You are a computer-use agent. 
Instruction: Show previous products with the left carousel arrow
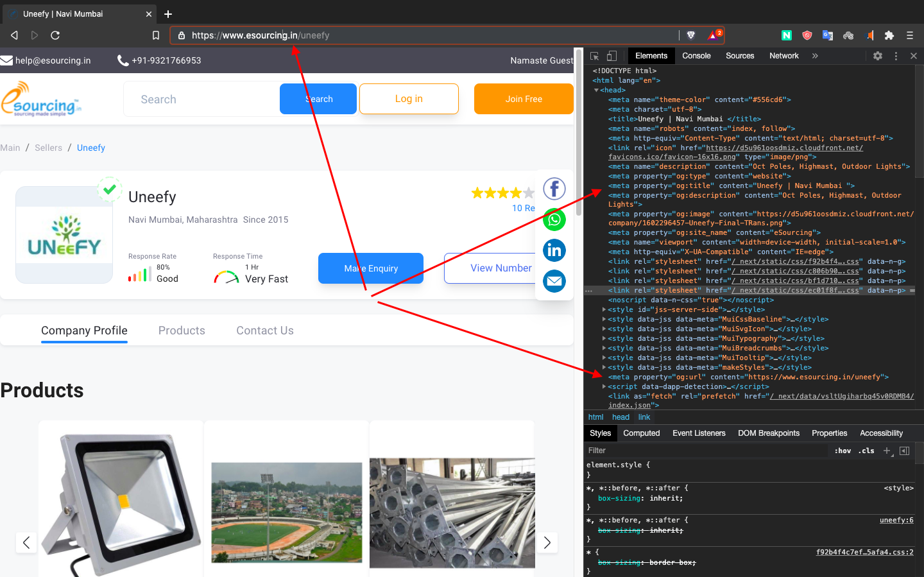[x=26, y=542]
